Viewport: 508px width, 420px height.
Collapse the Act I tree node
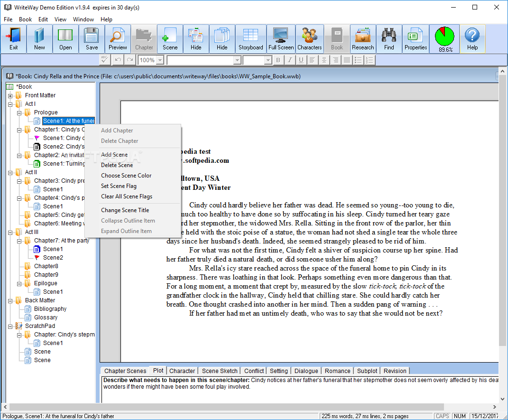pyautogui.click(x=10, y=104)
